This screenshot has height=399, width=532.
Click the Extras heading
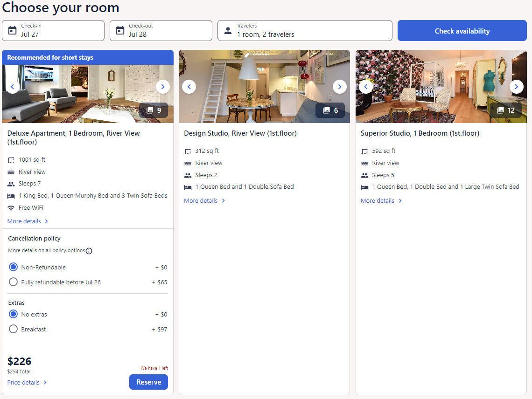16,303
